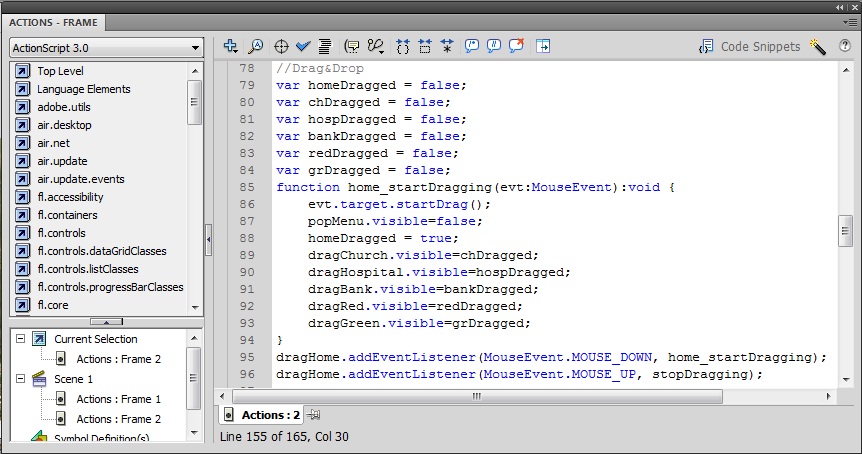Collapse Current Selection tree node
This screenshot has height=454, width=862.
pos(20,339)
